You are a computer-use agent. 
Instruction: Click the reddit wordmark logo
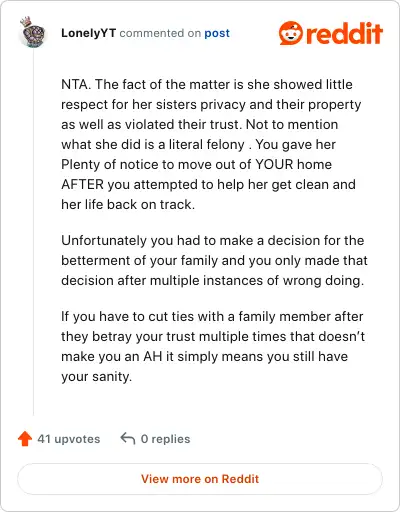[x=344, y=33]
